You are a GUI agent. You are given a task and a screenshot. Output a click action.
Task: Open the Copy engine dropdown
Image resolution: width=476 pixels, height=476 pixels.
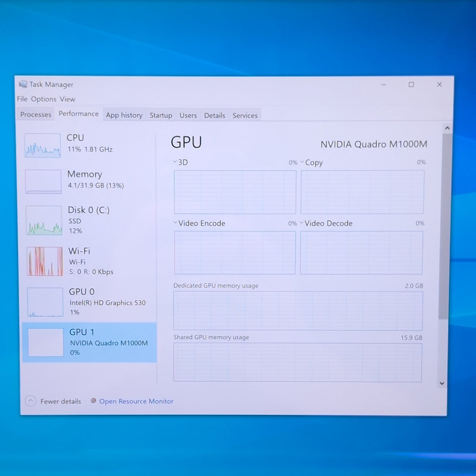click(302, 161)
